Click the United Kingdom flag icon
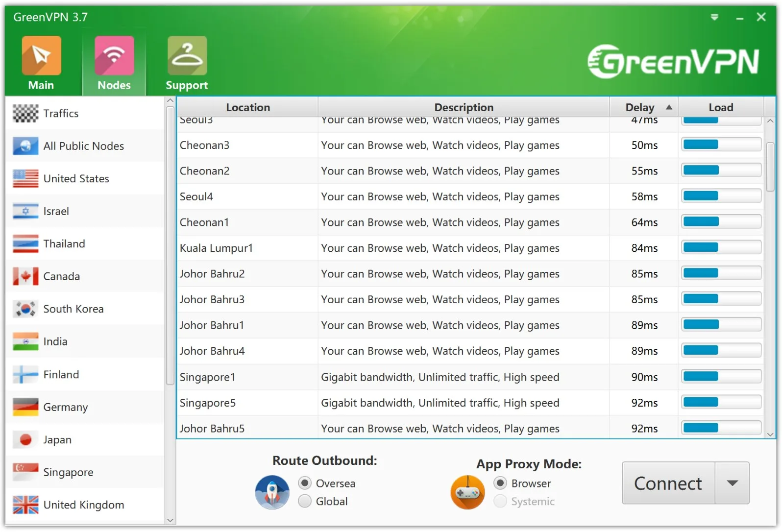 tap(25, 505)
